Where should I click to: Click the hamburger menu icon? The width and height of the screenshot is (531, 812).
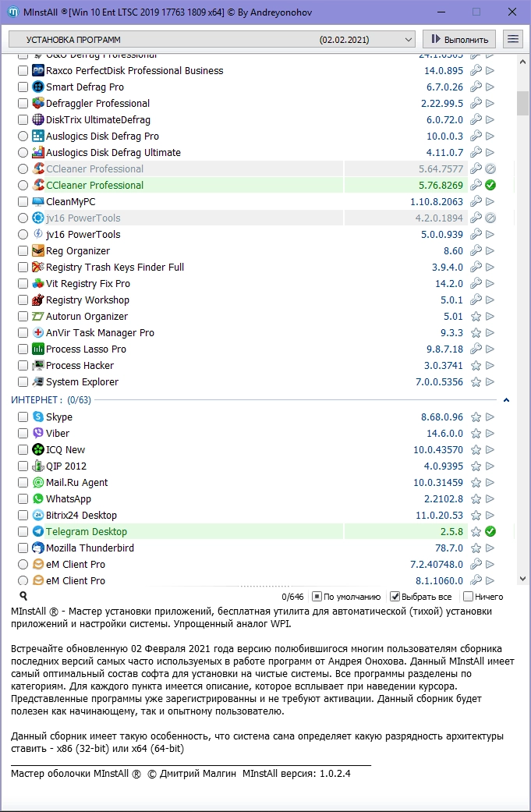pyautogui.click(x=513, y=39)
